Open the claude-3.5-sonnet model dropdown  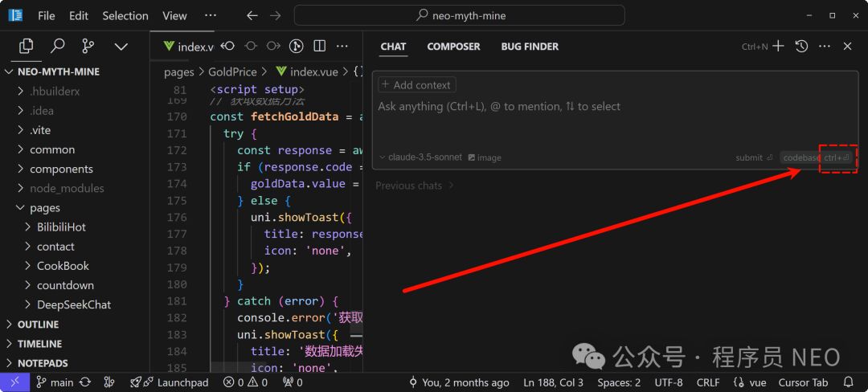pyautogui.click(x=420, y=157)
